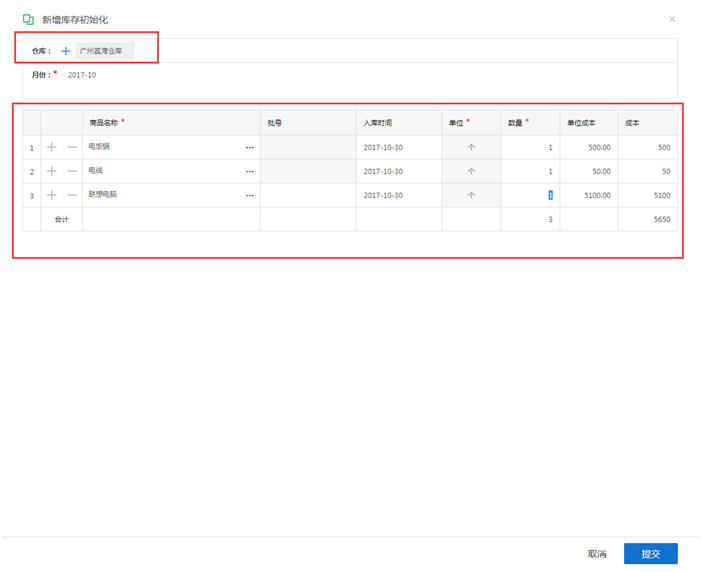The image size is (701, 572).
Task: Remove row 2 (电线) with the minus icon
Action: [72, 171]
